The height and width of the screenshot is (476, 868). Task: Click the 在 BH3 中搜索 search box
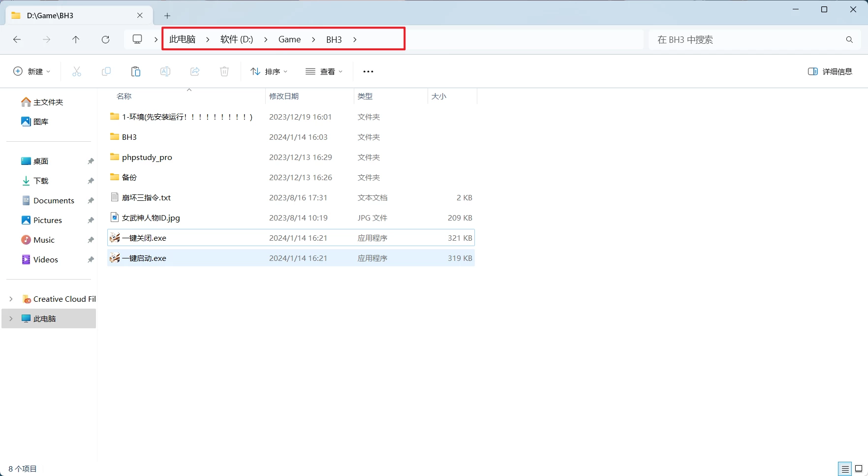[x=748, y=39]
